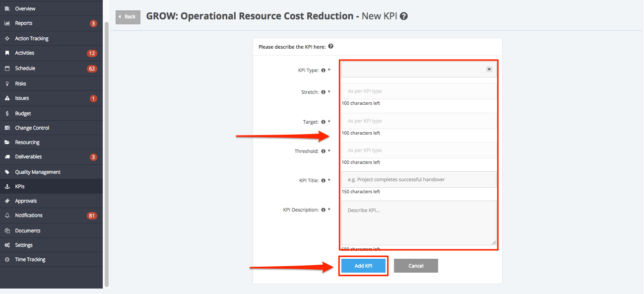Viewport: 644px width, 294px height.
Task: Click the anchor icon for KPIs in sidebar
Action: 7,187
